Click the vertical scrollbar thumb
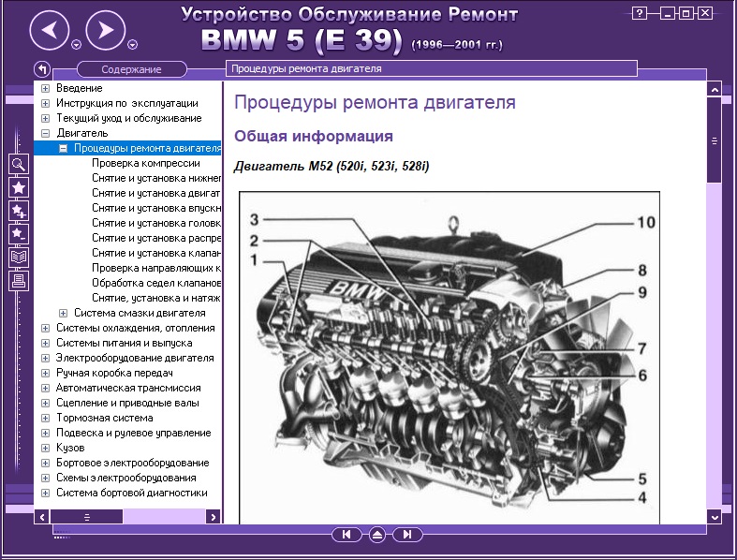The height and width of the screenshot is (560, 737). (714, 140)
